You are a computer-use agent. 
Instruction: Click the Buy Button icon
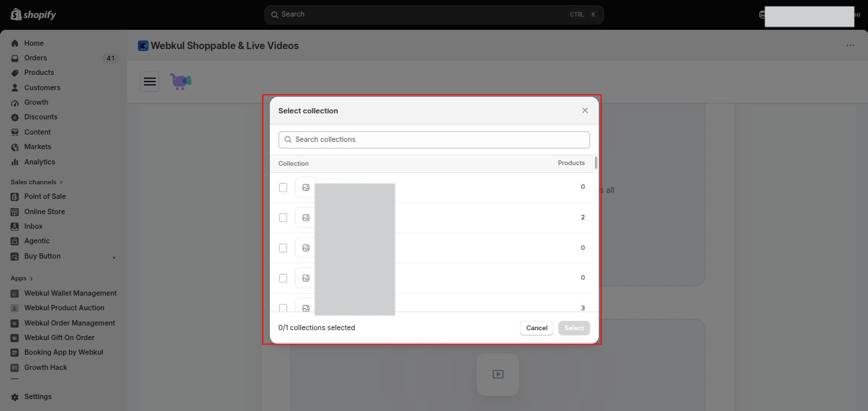pyautogui.click(x=15, y=256)
